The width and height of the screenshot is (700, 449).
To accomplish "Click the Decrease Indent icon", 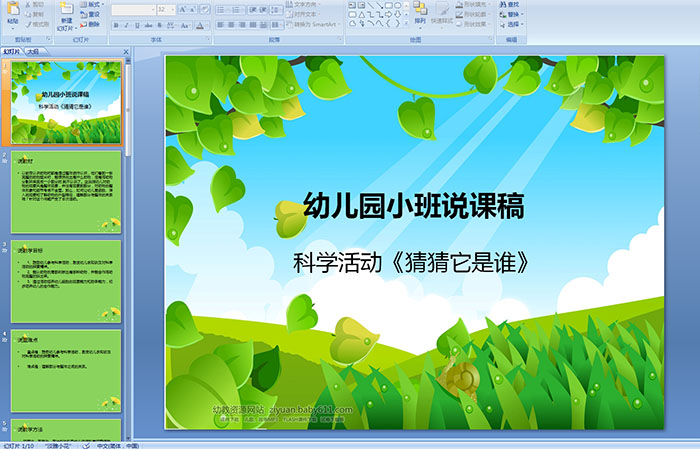I will point(253,10).
